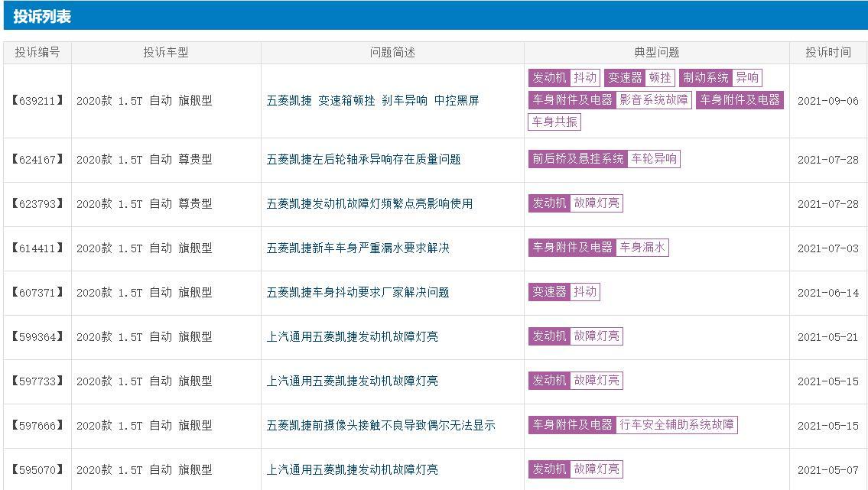The width and height of the screenshot is (868, 490).
Task: Click the '车身附件及电器 车身漏水' tag
Action: pos(598,247)
